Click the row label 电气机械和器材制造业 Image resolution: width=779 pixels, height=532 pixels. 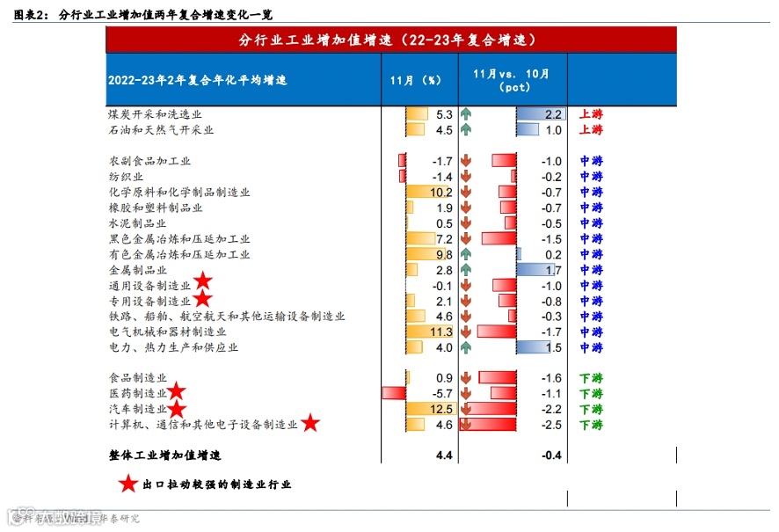(x=167, y=332)
